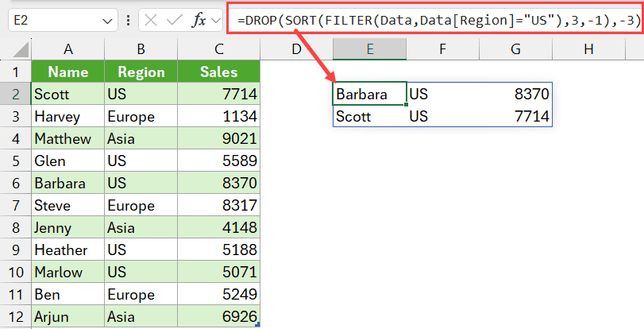Click sales value 5589
644x329 pixels.
pyautogui.click(x=219, y=161)
